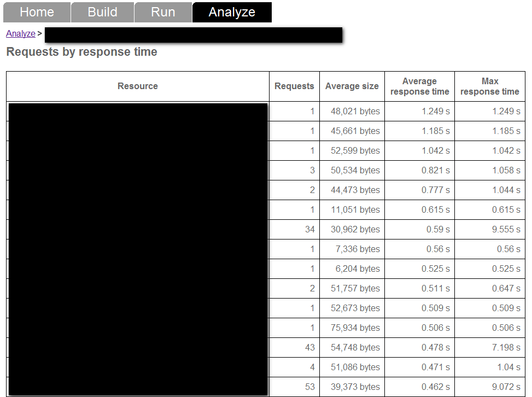Select the cell showing 43 requests
Image resolution: width=532 pixels, height=397 pixels.
click(310, 348)
